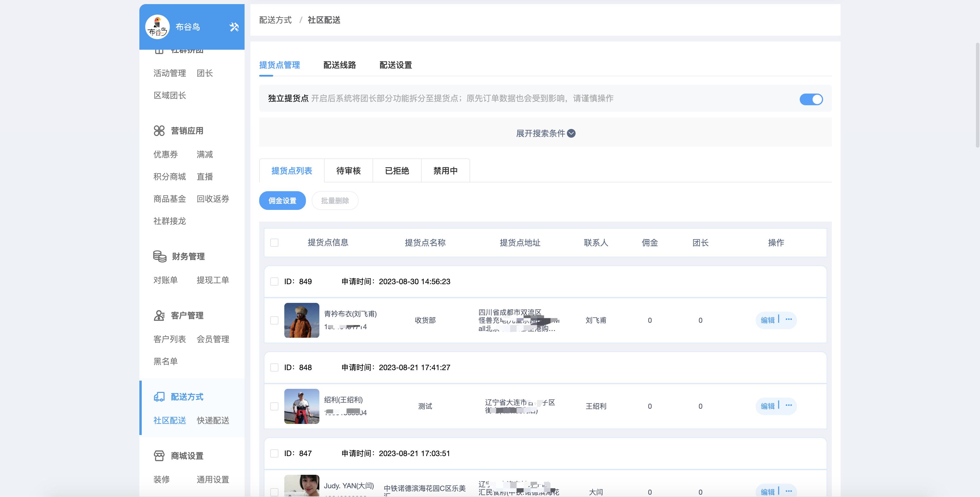The height and width of the screenshot is (497, 980).
Task: Open 社区配送 in sidebar
Action: (x=170, y=420)
